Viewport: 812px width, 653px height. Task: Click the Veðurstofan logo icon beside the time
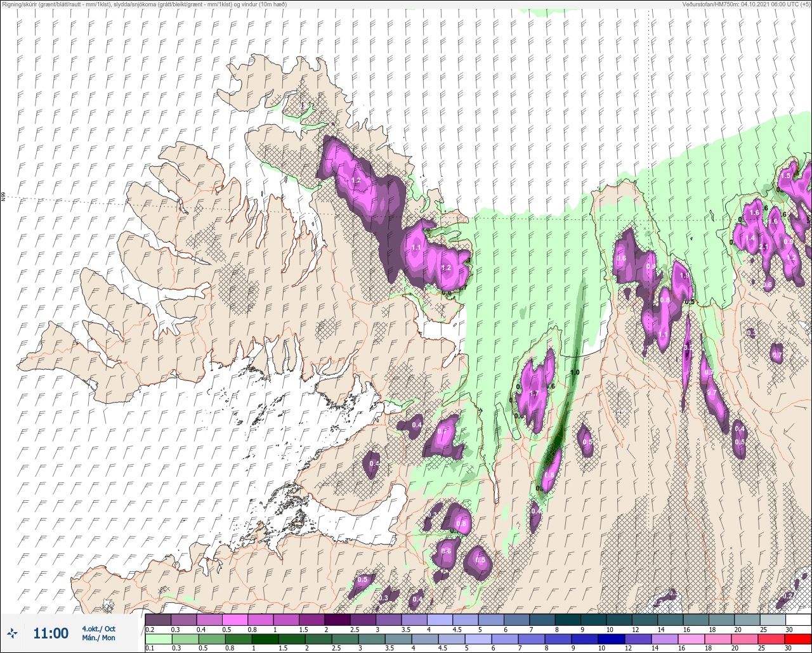tap(13, 633)
